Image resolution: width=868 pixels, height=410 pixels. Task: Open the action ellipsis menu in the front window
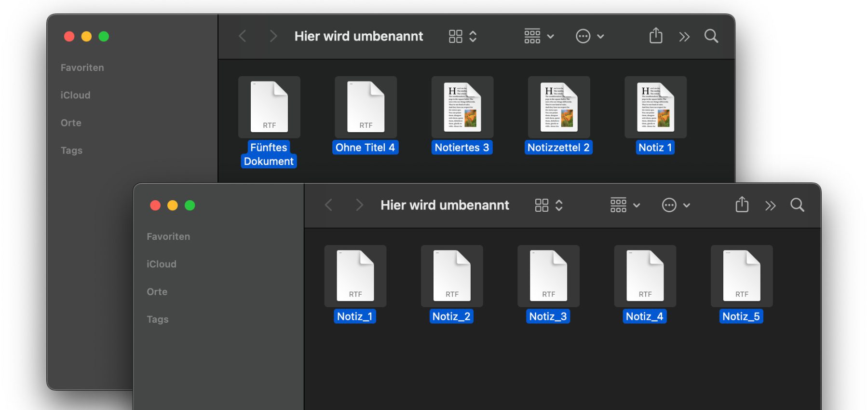(676, 205)
